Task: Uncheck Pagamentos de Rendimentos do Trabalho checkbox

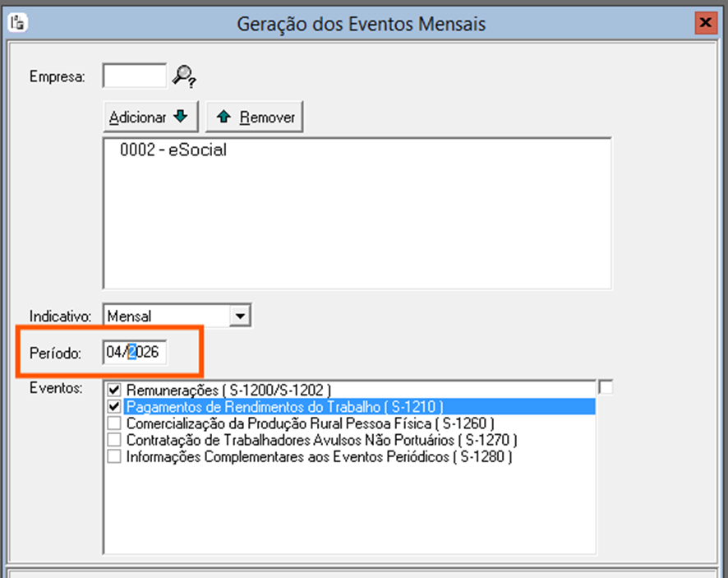Action: click(114, 406)
